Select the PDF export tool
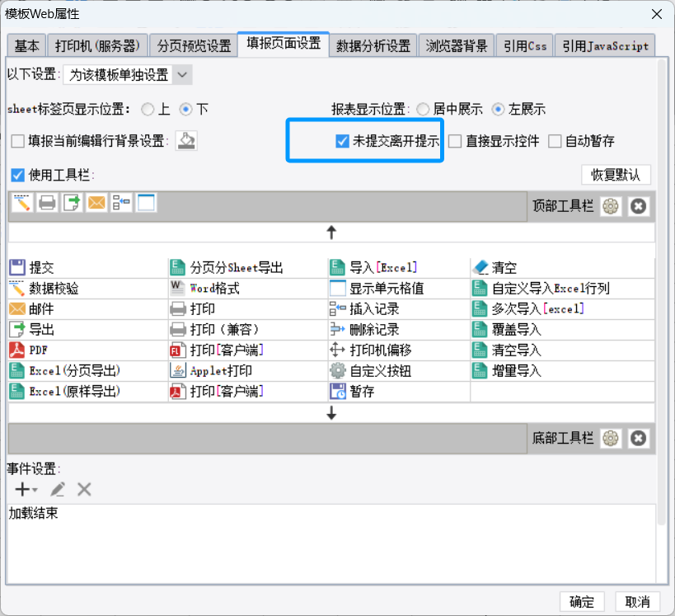Viewport: 675px width, 616px height. [x=88, y=350]
